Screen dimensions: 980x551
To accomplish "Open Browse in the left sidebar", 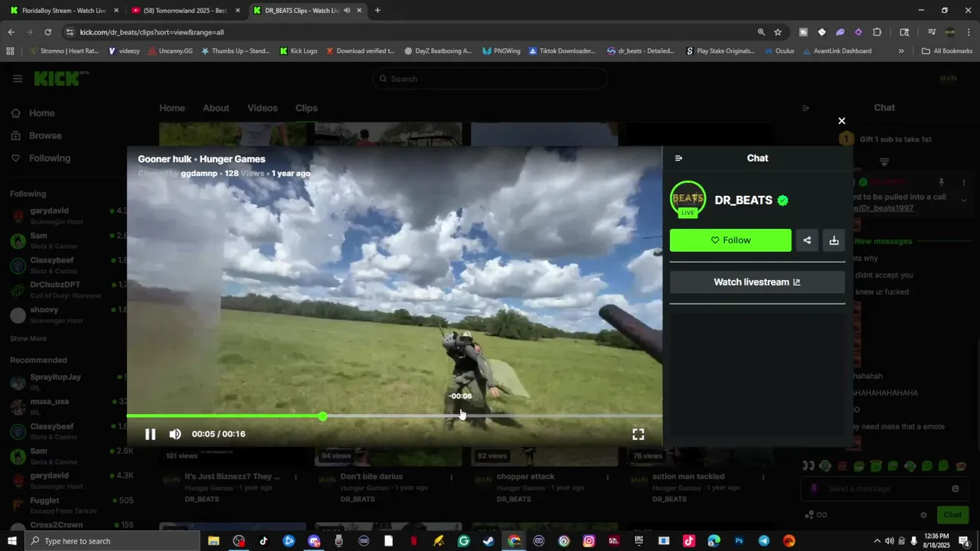I will click(x=45, y=135).
